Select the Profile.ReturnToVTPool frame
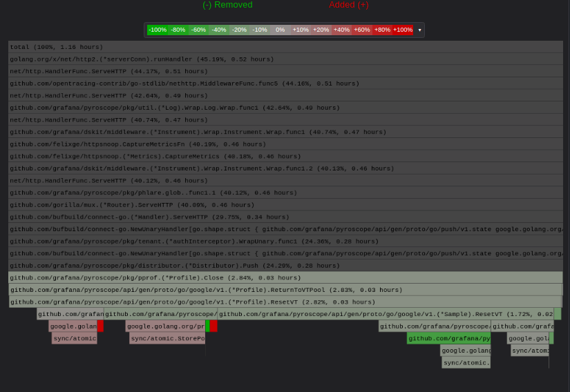 tap(285, 290)
